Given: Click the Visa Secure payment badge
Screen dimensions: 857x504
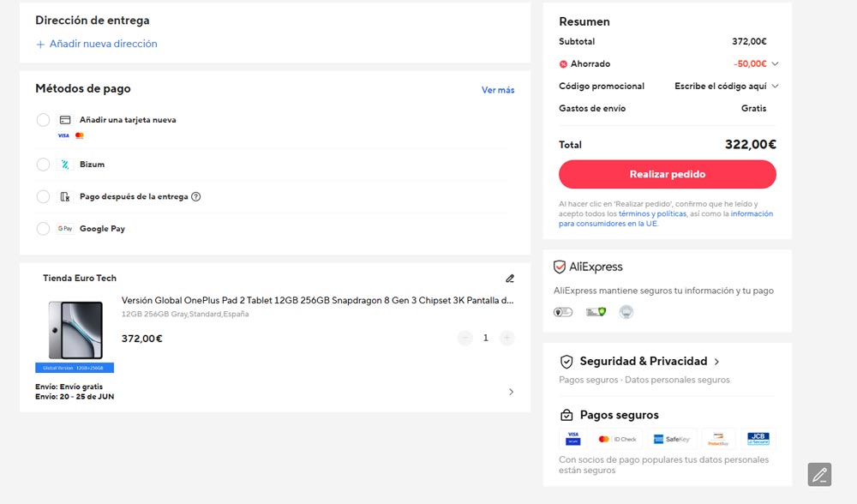Looking at the screenshot, I should tap(572, 438).
